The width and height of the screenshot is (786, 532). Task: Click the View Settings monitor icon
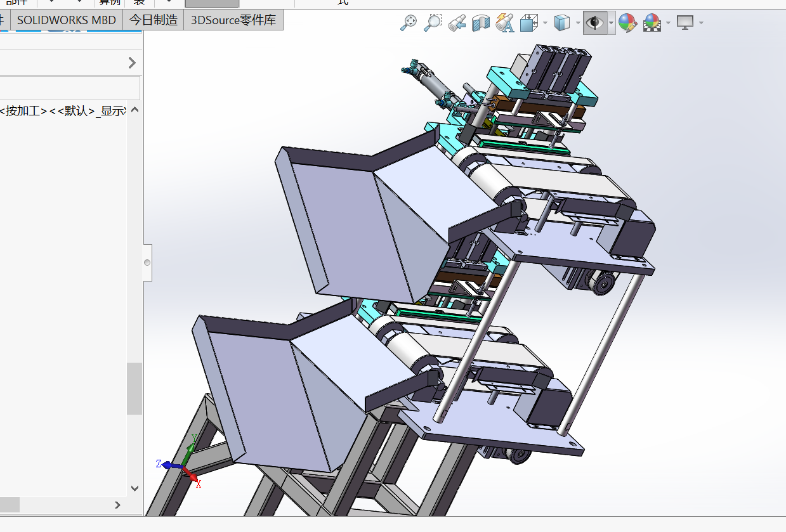point(685,23)
